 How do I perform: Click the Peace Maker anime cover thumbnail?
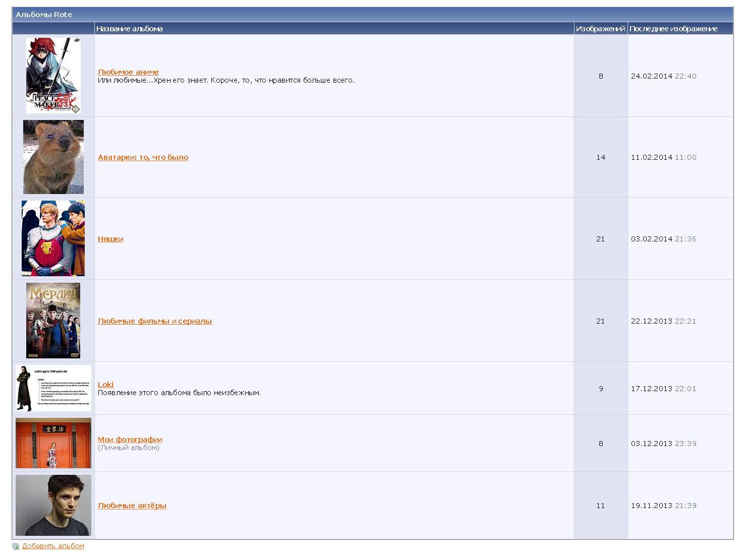[53, 76]
